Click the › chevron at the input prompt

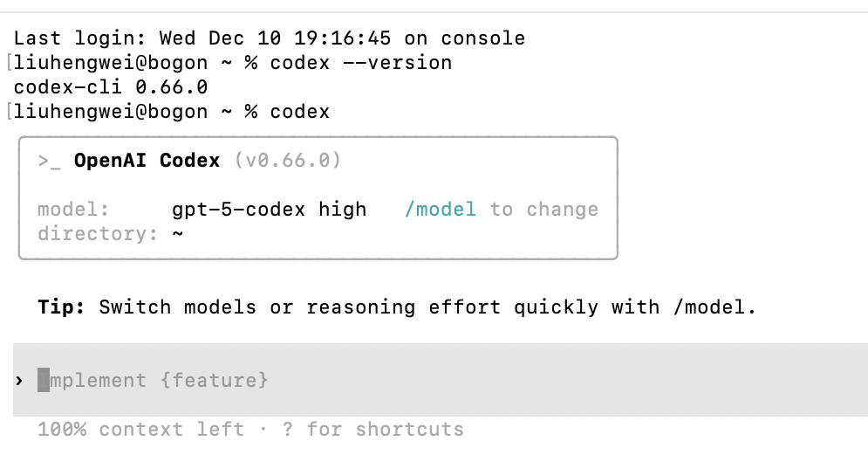tap(19, 381)
